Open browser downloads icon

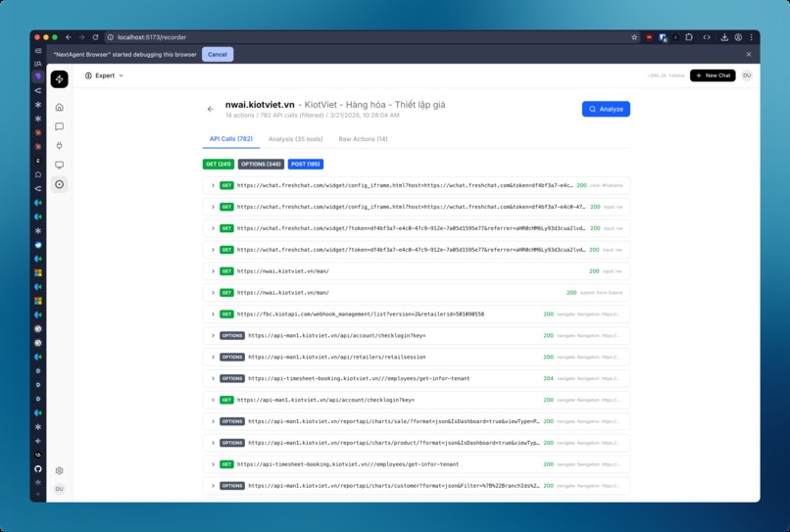[x=724, y=37]
